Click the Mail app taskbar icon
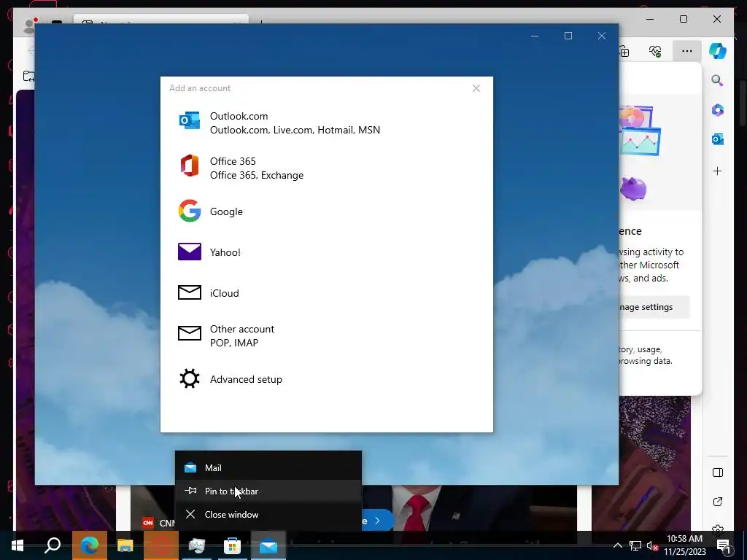 click(x=268, y=545)
